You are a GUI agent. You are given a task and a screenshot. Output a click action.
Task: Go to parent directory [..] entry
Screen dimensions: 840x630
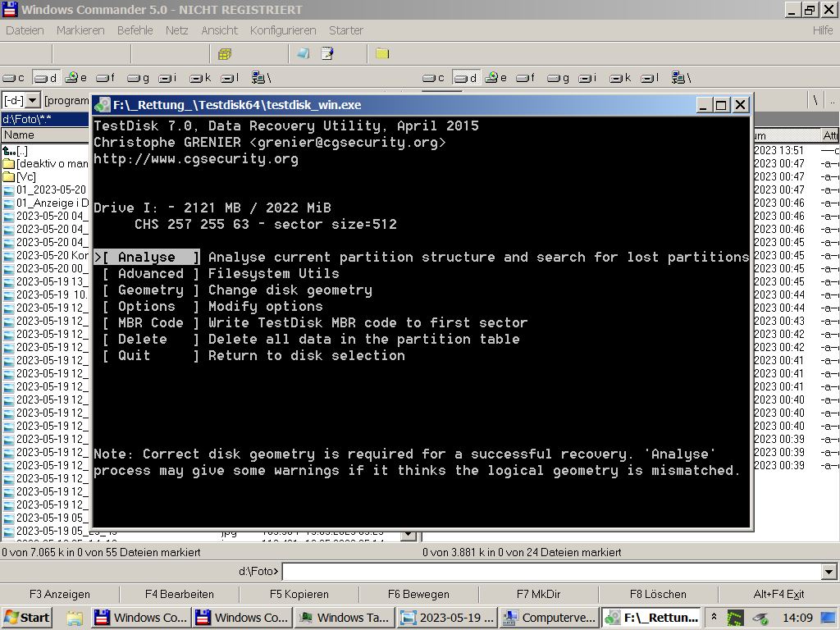pos(15,151)
